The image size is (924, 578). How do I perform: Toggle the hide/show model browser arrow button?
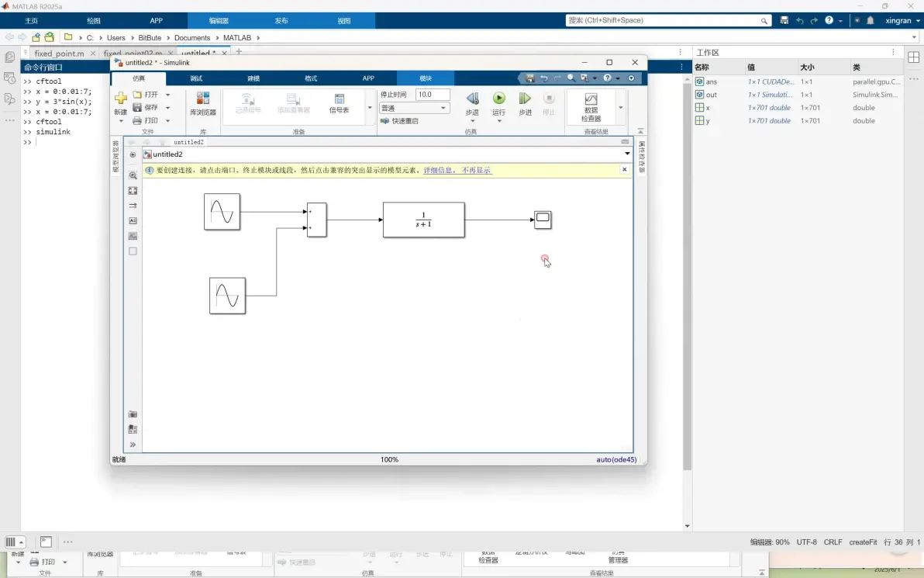click(133, 154)
